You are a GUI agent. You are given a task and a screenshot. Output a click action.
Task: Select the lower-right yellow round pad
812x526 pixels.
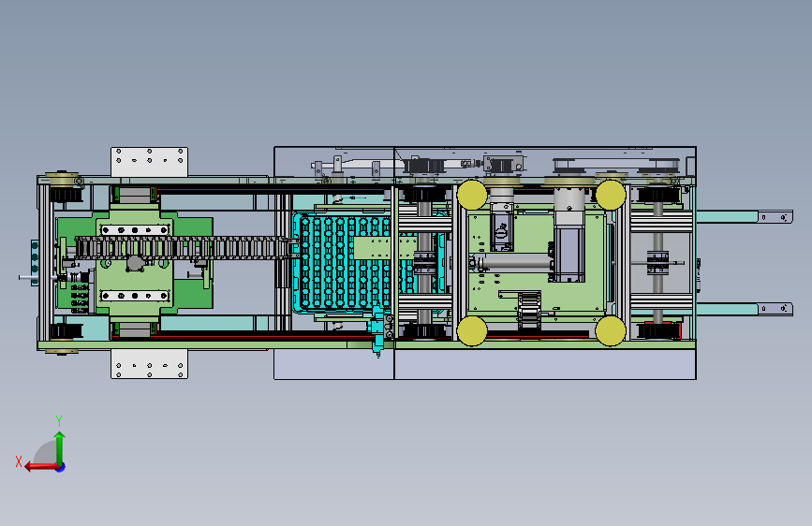(x=611, y=330)
